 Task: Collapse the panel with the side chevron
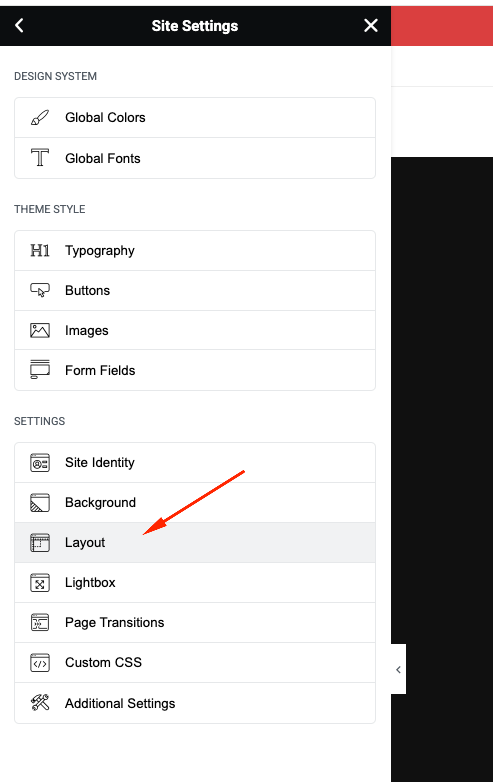(x=398, y=669)
